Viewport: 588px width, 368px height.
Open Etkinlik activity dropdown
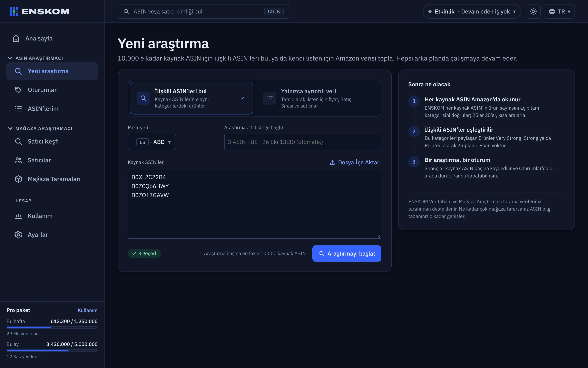pyautogui.click(x=472, y=11)
